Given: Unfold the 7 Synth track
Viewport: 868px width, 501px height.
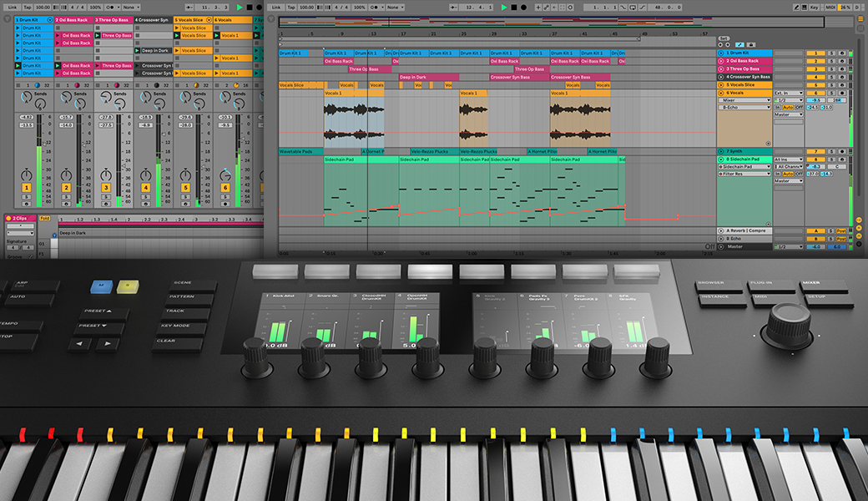Looking at the screenshot, I should coord(721,151).
